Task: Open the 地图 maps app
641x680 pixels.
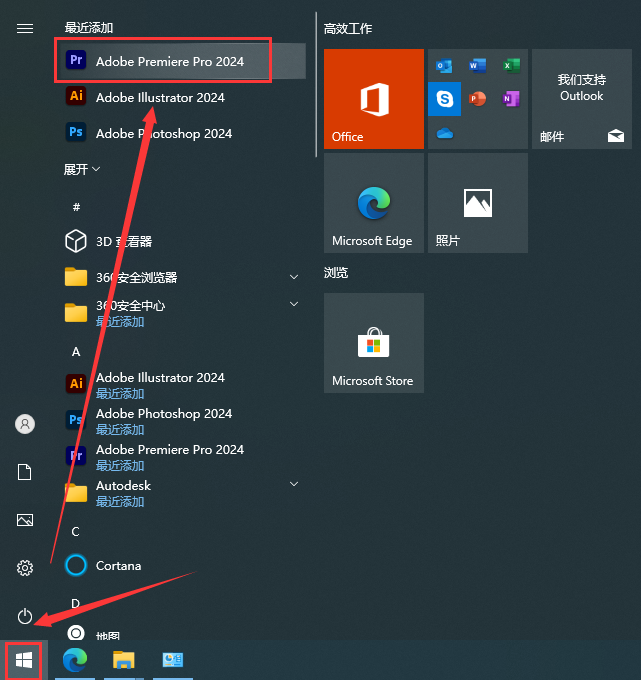Action: [x=181, y=634]
